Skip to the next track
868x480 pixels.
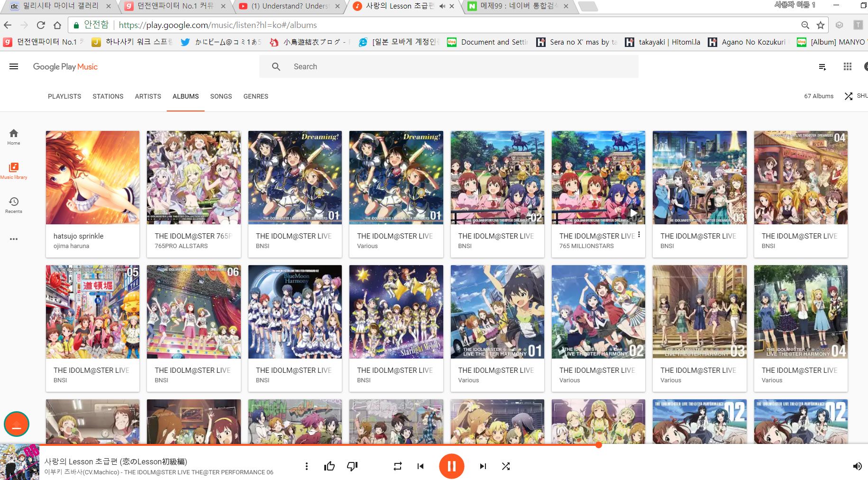point(483,466)
